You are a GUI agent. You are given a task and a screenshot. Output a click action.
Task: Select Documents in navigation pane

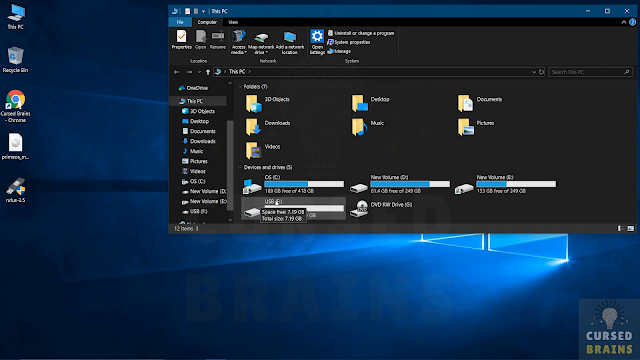[x=202, y=131]
